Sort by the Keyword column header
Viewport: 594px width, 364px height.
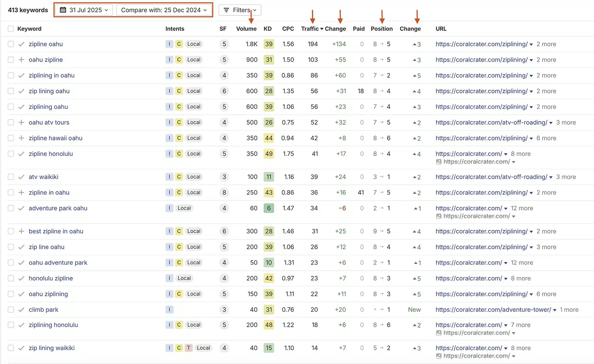[29, 28]
